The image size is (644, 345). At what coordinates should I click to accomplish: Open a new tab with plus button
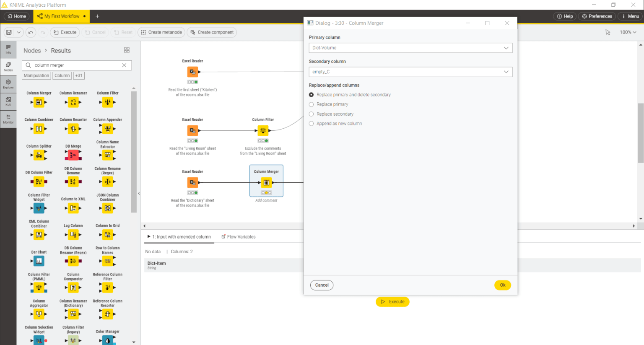pyautogui.click(x=97, y=16)
